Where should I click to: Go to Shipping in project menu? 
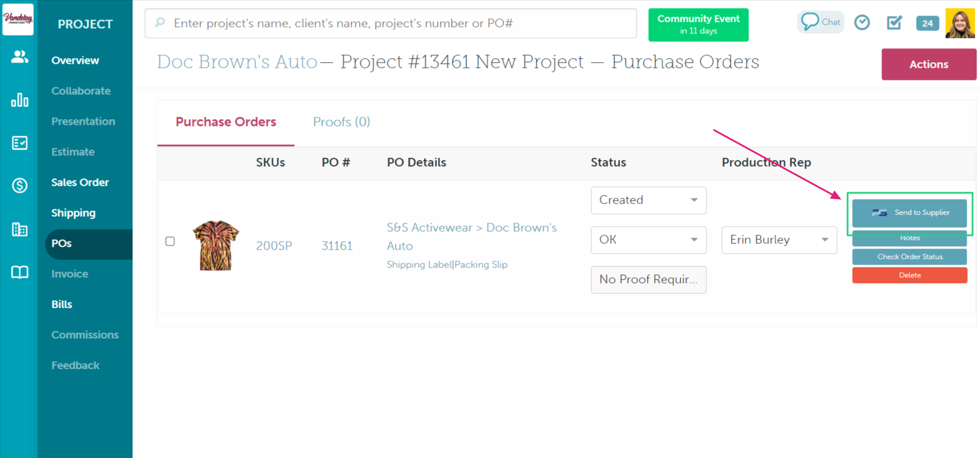click(x=73, y=213)
